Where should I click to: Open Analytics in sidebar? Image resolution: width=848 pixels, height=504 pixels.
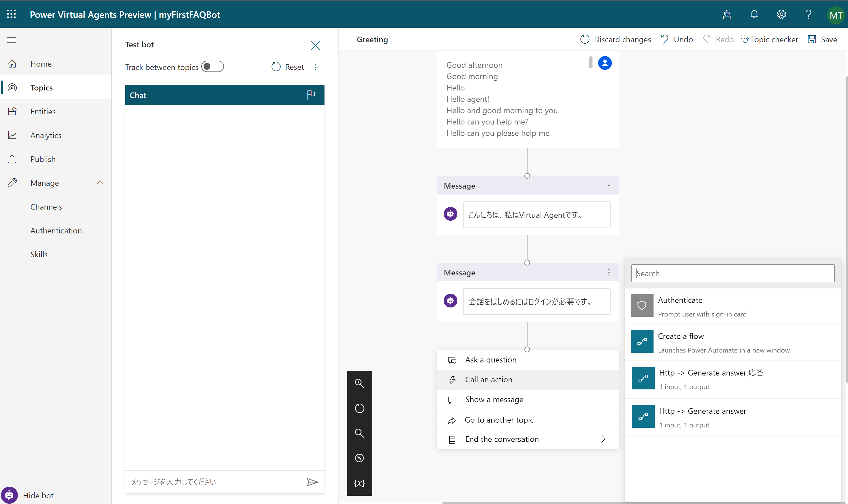click(56, 135)
